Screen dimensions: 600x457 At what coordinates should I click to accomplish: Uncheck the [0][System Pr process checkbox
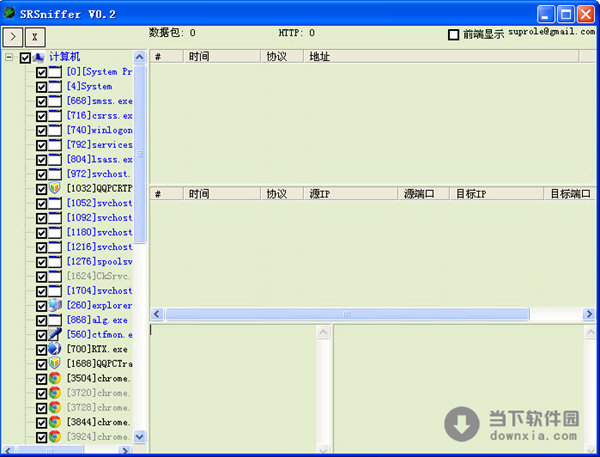(x=41, y=72)
